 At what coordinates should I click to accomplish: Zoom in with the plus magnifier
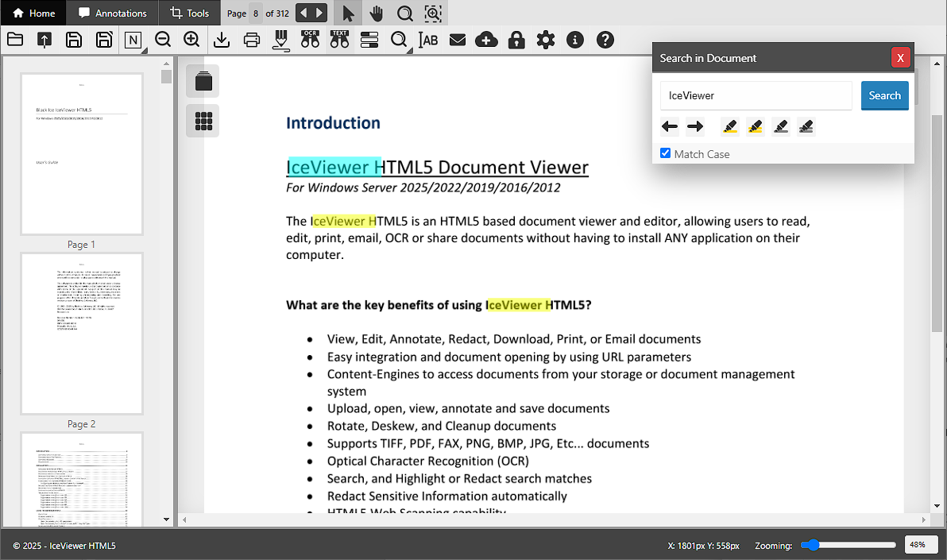tap(191, 40)
